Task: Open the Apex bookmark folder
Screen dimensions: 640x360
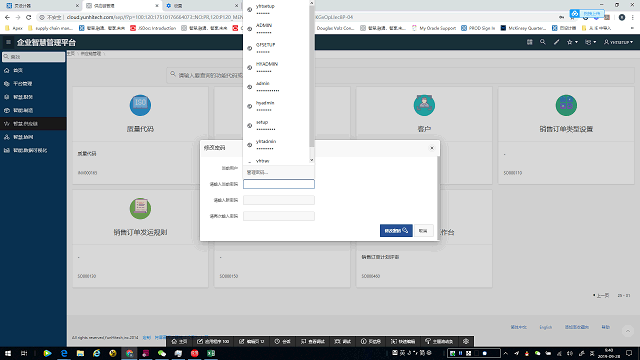Action: [x=14, y=28]
